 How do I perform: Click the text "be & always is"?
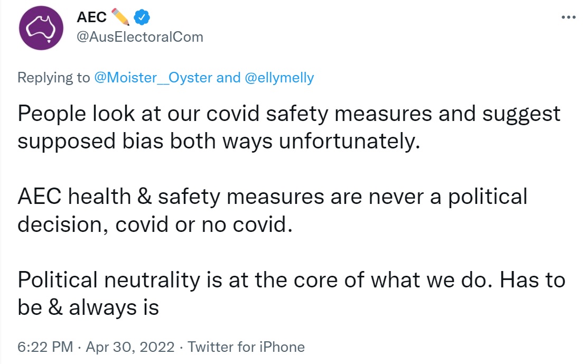[x=88, y=307]
